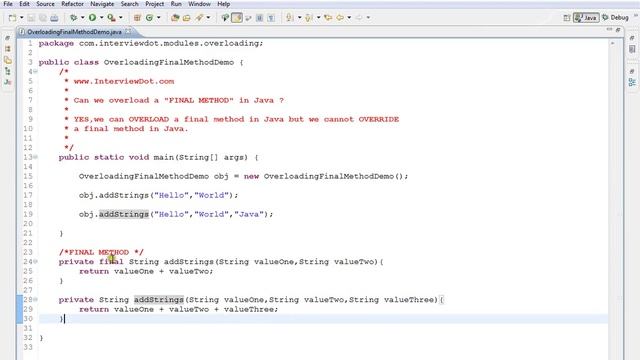Select the OverloadingFinalMethodDemo.java editor tab

74,31
